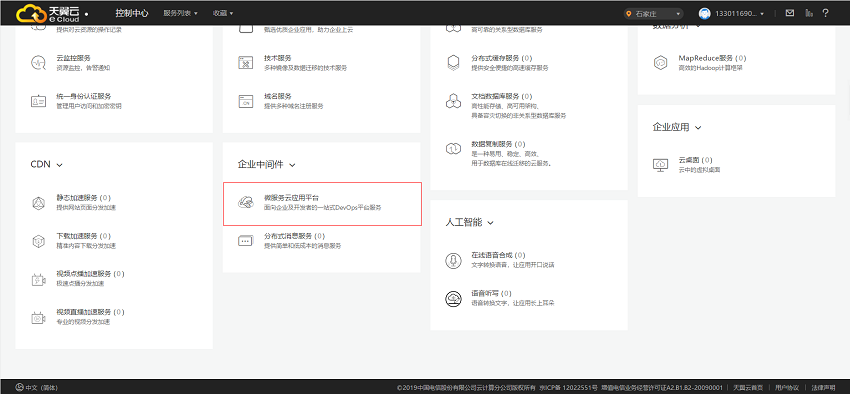Click the 语音听写 icon
The image size is (850, 394).
pos(453,299)
